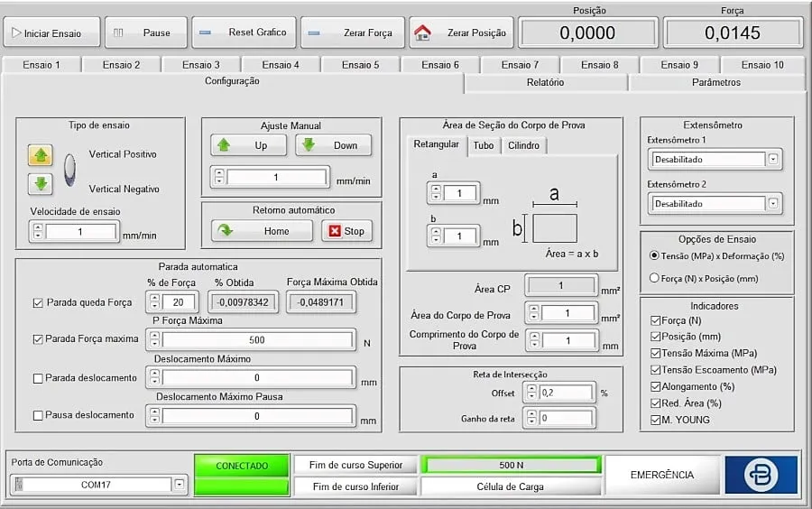812x509 pixels.
Task: Select Tensão (MPa) x Deformação (%) option
Action: pyautogui.click(x=654, y=255)
